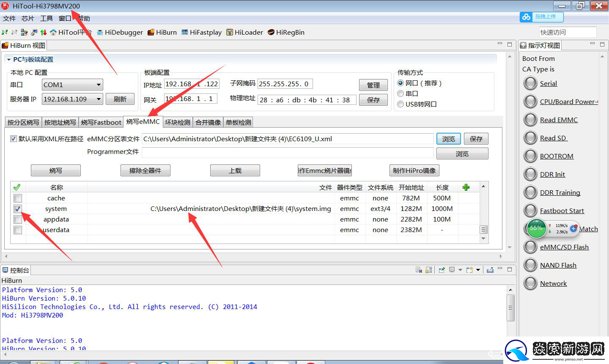Check the userdata partition checkbox
The width and height of the screenshot is (609, 364).
tap(17, 230)
